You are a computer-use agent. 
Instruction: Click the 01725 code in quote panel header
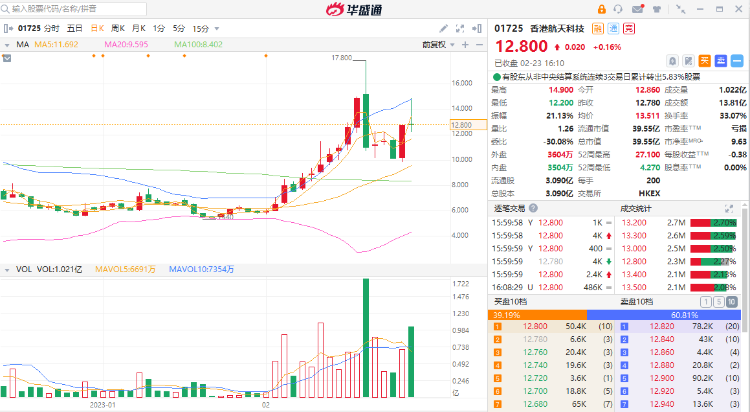pyautogui.click(x=508, y=29)
